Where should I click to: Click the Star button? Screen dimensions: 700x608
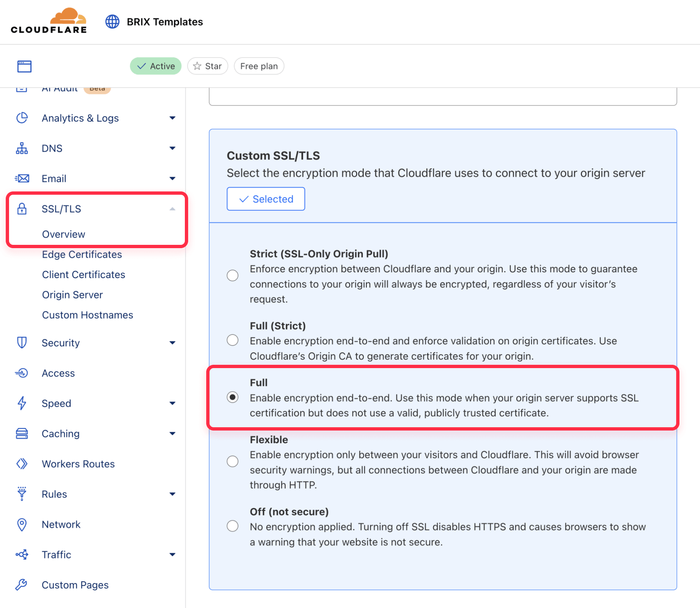click(x=207, y=66)
